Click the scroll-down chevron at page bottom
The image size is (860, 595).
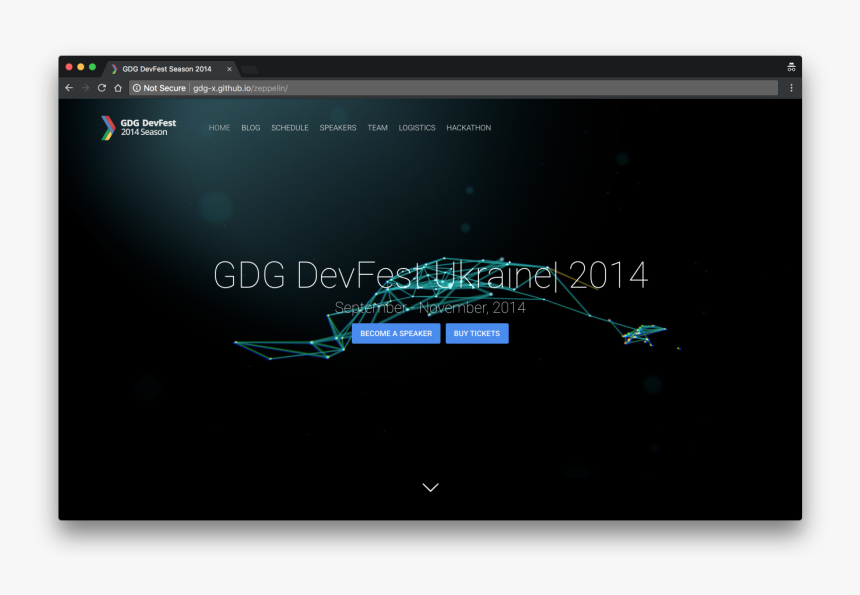point(431,488)
